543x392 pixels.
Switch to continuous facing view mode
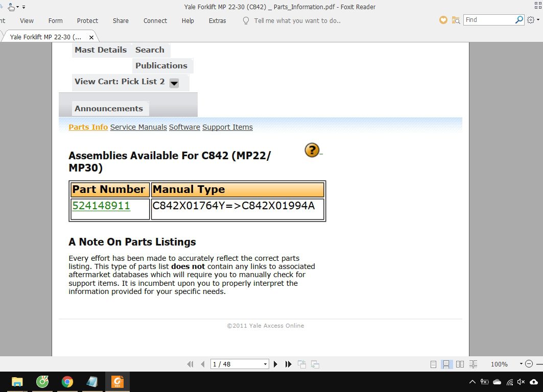473,364
